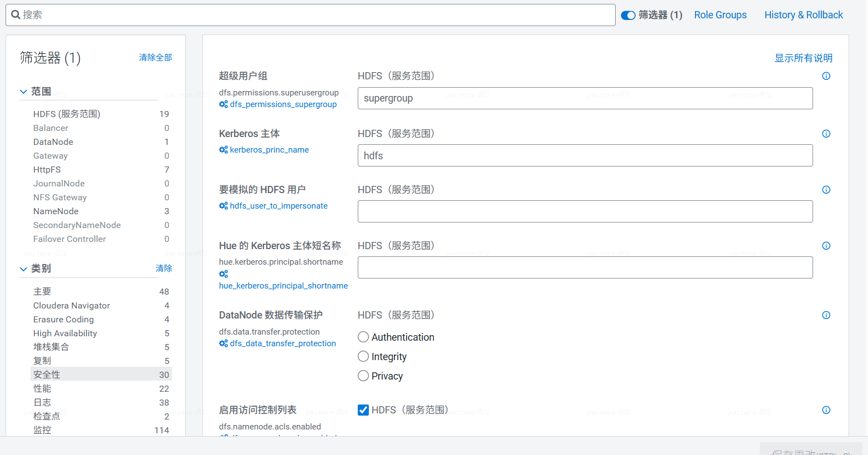Image resolution: width=868 pixels, height=455 pixels.
Task: Collapse the 范围 filter section
Action: 23,92
